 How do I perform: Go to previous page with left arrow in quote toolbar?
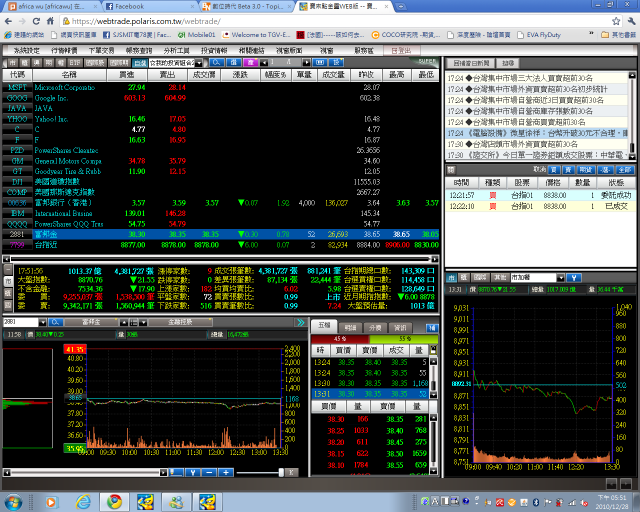[x=264, y=62]
